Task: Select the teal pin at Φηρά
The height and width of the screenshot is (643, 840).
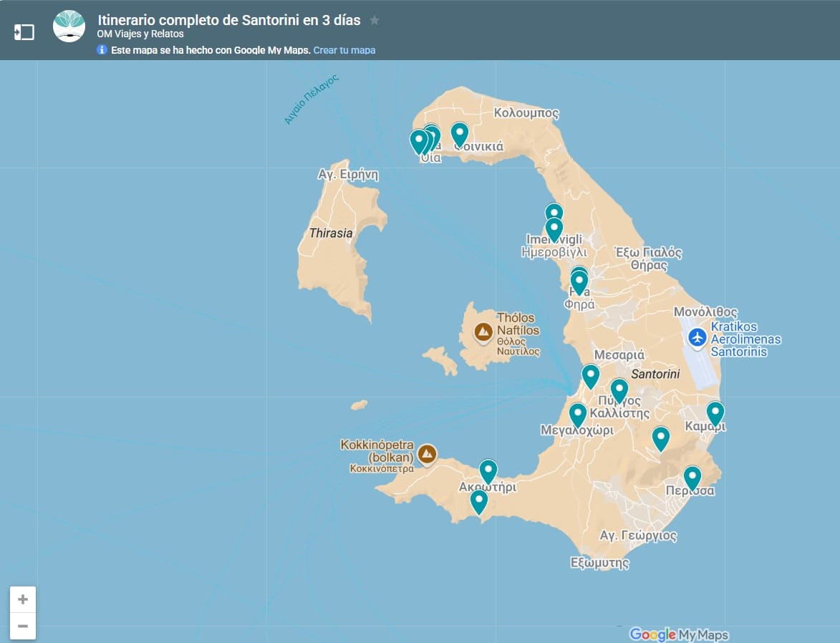Action: point(579,282)
